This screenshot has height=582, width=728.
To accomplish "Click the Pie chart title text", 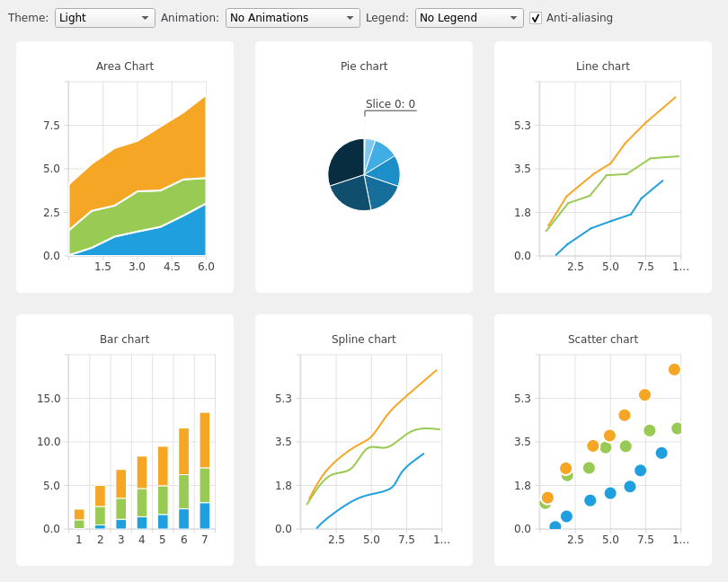I will pos(364,66).
